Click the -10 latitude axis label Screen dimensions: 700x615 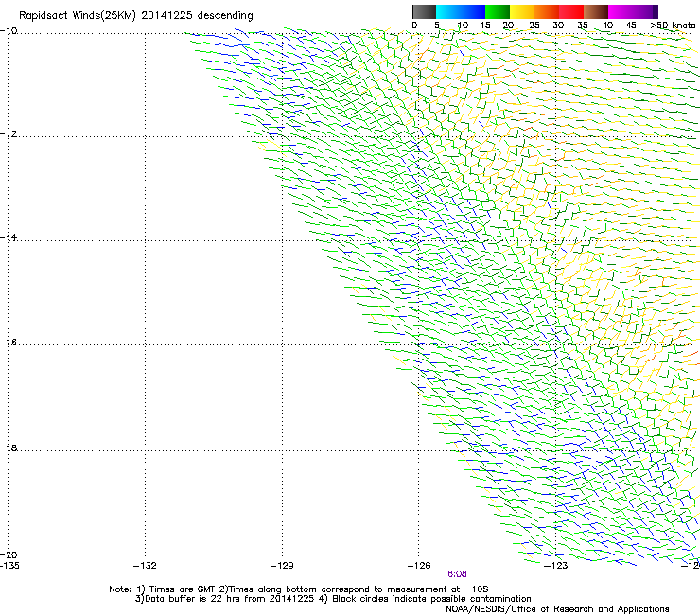pyautogui.click(x=9, y=31)
